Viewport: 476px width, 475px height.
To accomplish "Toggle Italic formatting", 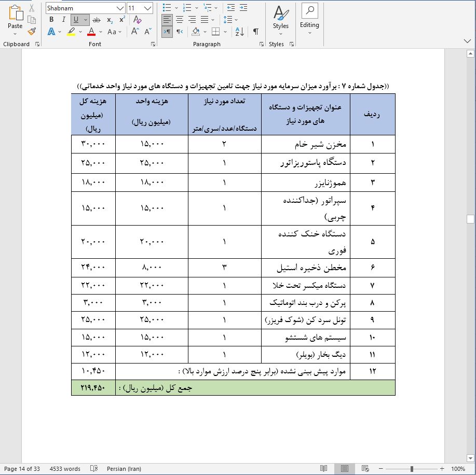I will pyautogui.click(x=63, y=19).
